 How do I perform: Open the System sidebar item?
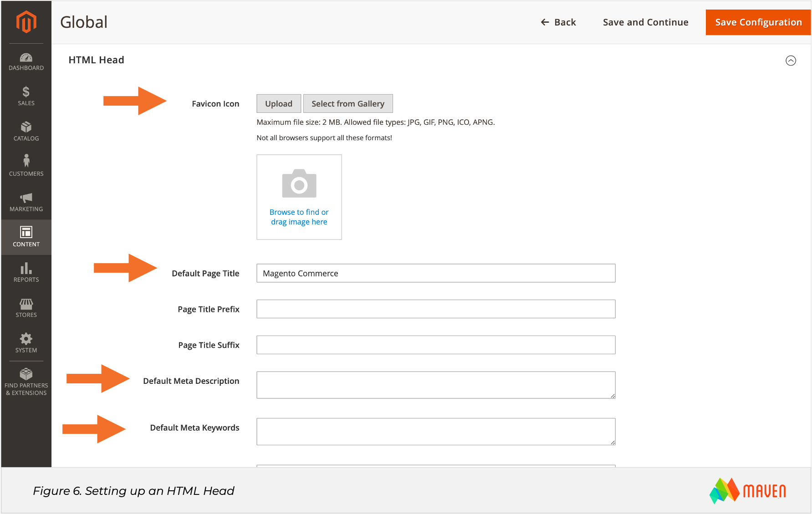coord(26,343)
